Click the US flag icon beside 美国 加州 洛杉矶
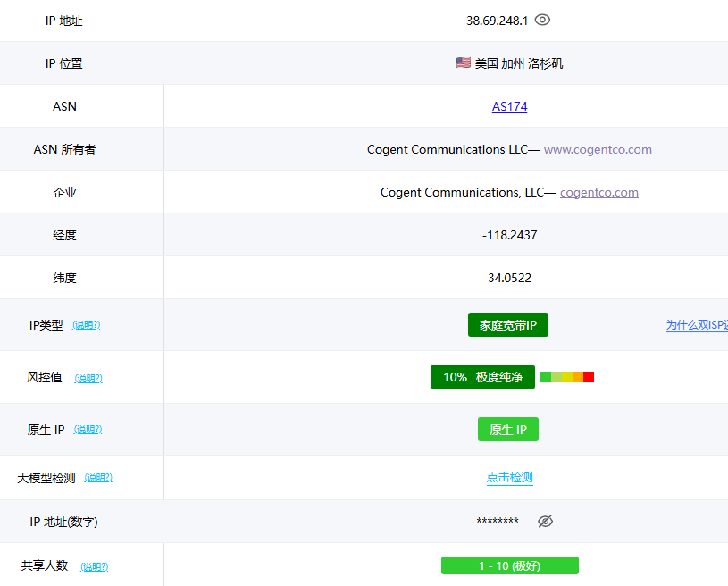Image resolution: width=728 pixels, height=586 pixels. pyautogui.click(x=463, y=63)
